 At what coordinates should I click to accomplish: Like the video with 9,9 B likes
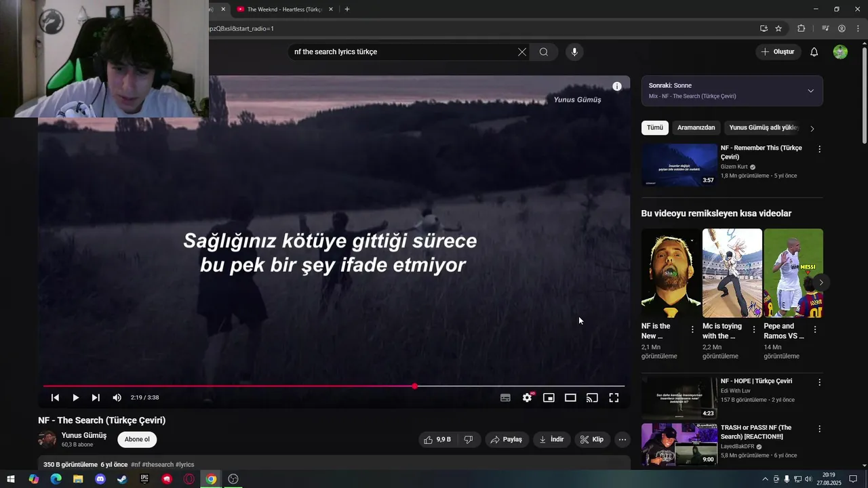(x=437, y=440)
